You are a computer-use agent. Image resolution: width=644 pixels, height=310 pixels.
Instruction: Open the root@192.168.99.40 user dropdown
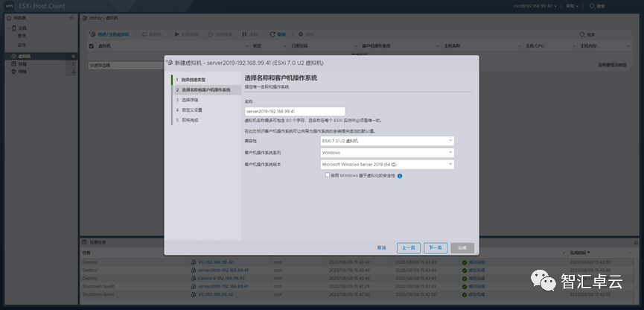click(x=535, y=6)
